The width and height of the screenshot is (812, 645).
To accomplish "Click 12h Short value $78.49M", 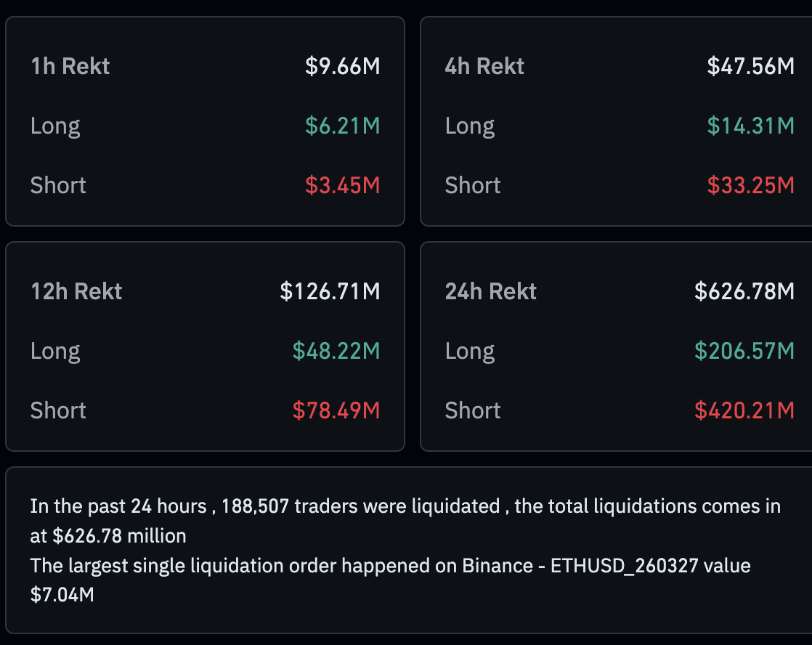I will (x=336, y=411).
